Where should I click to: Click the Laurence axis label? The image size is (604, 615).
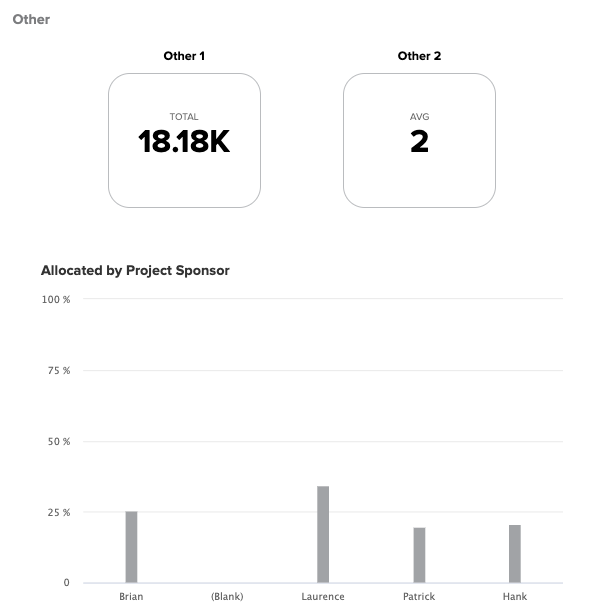(323, 597)
